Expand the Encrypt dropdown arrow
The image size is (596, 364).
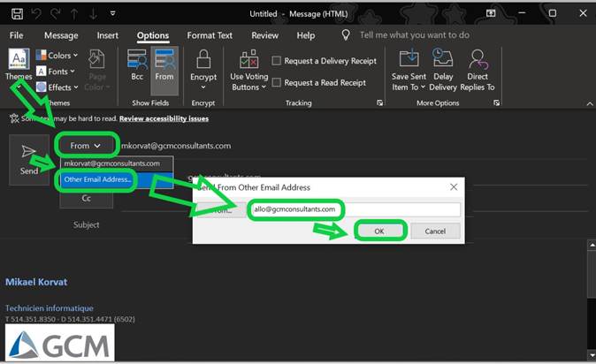click(203, 87)
